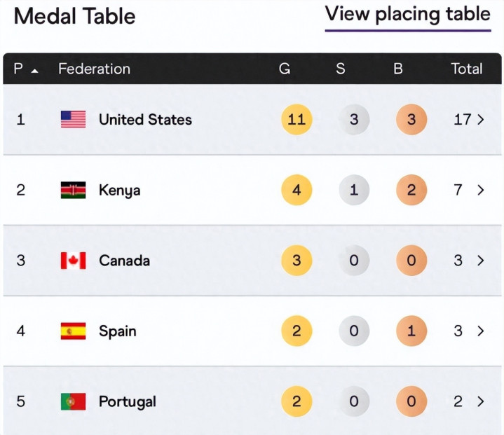Click Canada's silver medal count

(x=354, y=261)
